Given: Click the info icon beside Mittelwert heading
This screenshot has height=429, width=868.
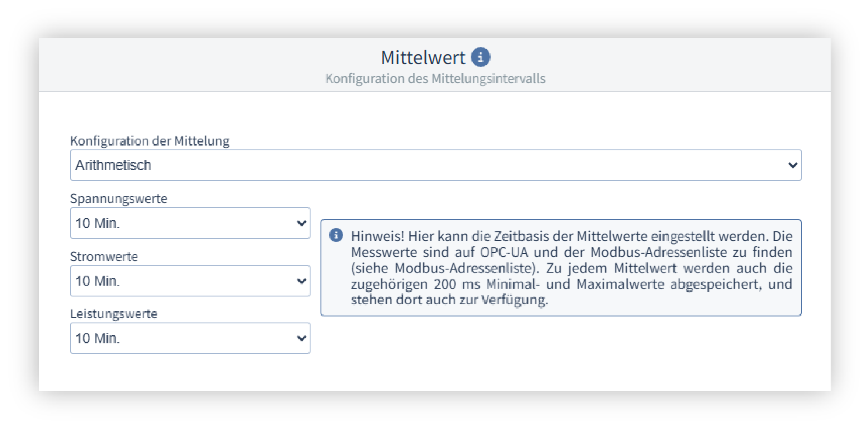Looking at the screenshot, I should coord(480,57).
